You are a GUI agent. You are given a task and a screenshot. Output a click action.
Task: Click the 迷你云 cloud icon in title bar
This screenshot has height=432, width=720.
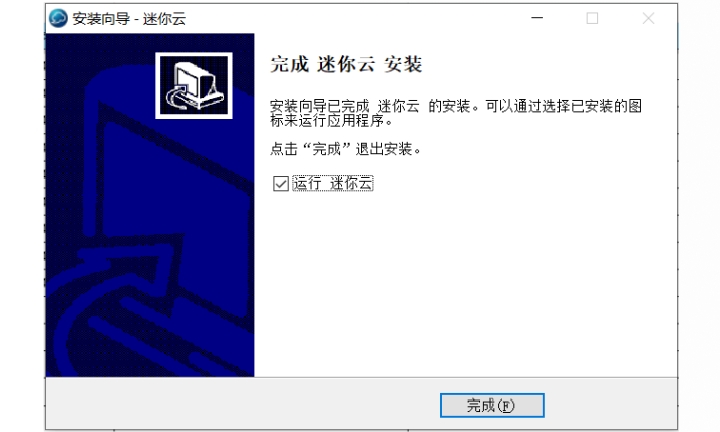point(58,18)
